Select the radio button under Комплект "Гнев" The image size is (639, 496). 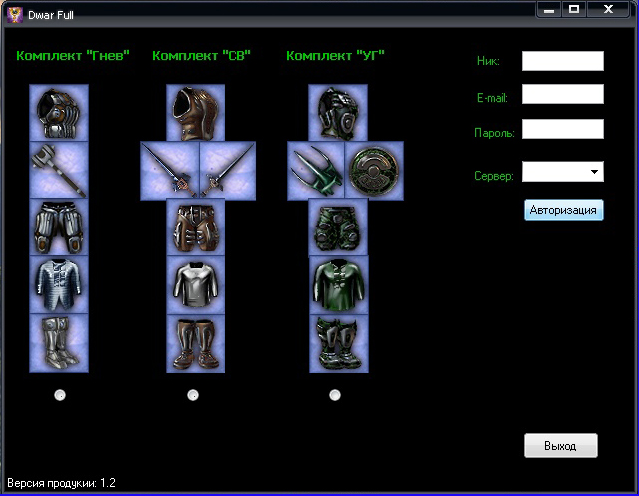[60, 395]
